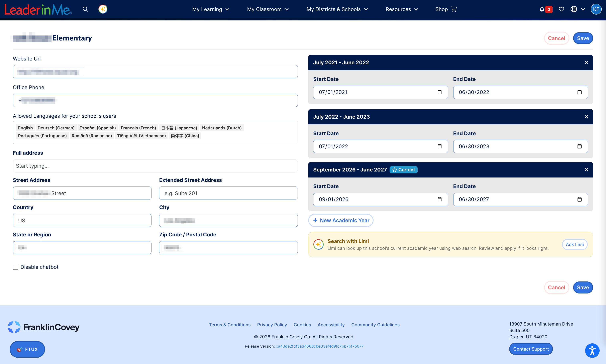Viewport: 606px width, 364px height.
Task: Open calendar picker for 09/01/2026 start date
Action: [439, 199]
